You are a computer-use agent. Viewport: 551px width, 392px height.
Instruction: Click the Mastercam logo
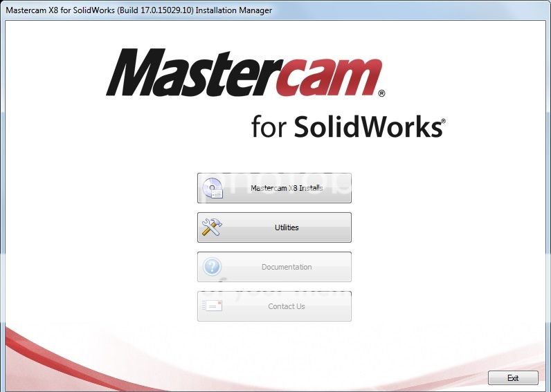pyautogui.click(x=244, y=72)
